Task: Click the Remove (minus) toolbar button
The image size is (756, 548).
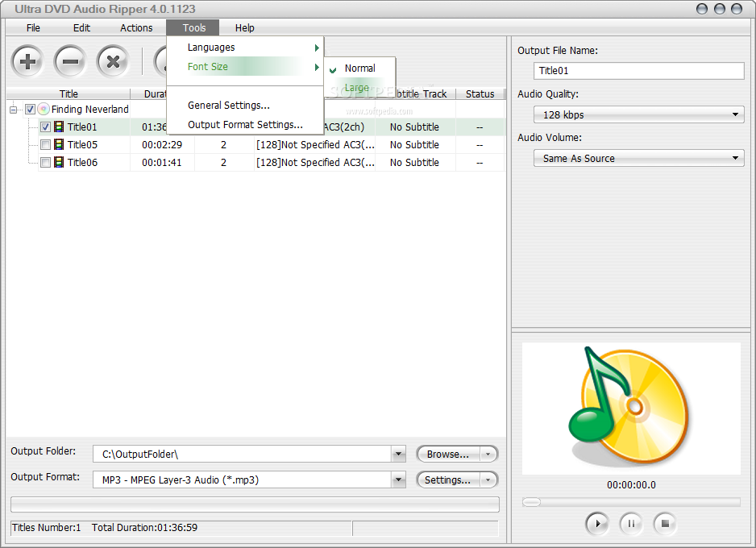Action: click(70, 61)
